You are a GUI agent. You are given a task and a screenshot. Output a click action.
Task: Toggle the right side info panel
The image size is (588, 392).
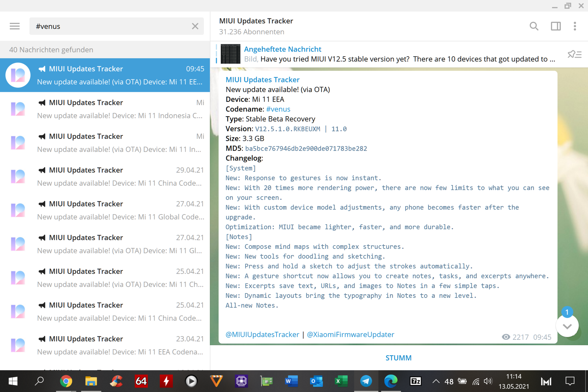tap(556, 26)
